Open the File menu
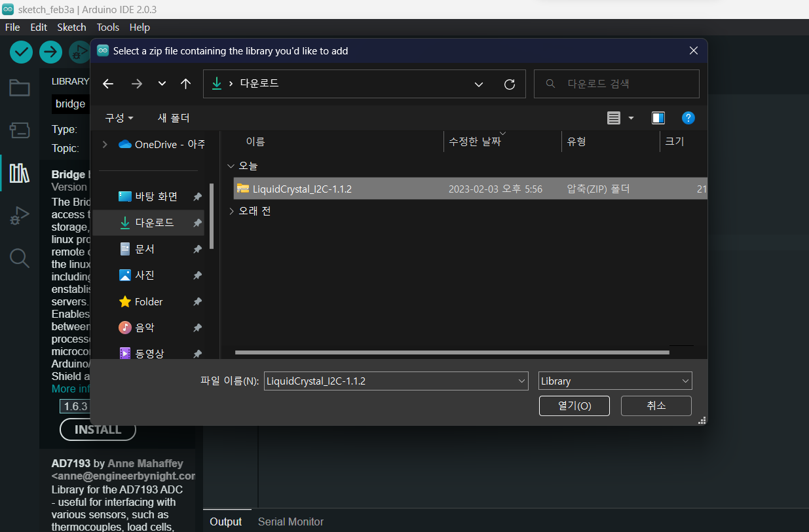Viewport: 809px width, 532px height. [x=12, y=28]
